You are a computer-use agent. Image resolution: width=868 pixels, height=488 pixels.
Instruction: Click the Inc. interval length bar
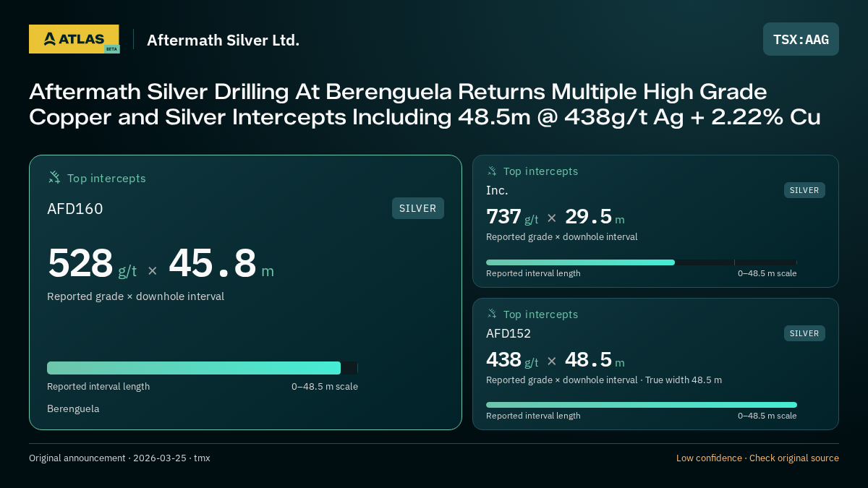(642, 262)
